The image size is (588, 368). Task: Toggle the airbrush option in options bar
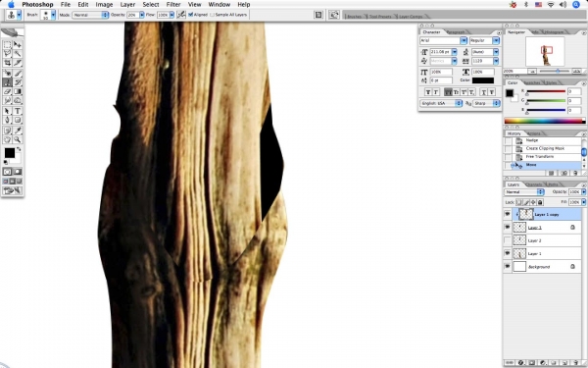(x=181, y=15)
